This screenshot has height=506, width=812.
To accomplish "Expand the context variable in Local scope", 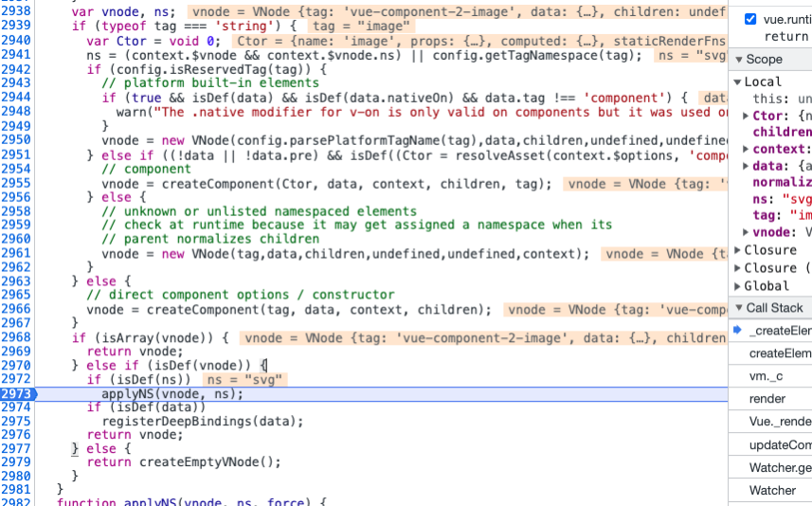I will [746, 149].
